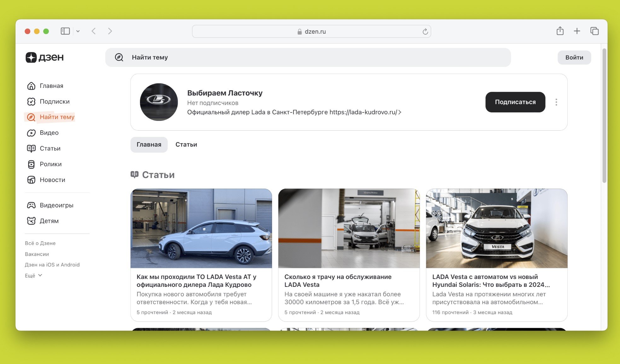Image resolution: width=620 pixels, height=364 pixels.
Task: Click the Найти тему search field
Action: pyautogui.click(x=307, y=57)
